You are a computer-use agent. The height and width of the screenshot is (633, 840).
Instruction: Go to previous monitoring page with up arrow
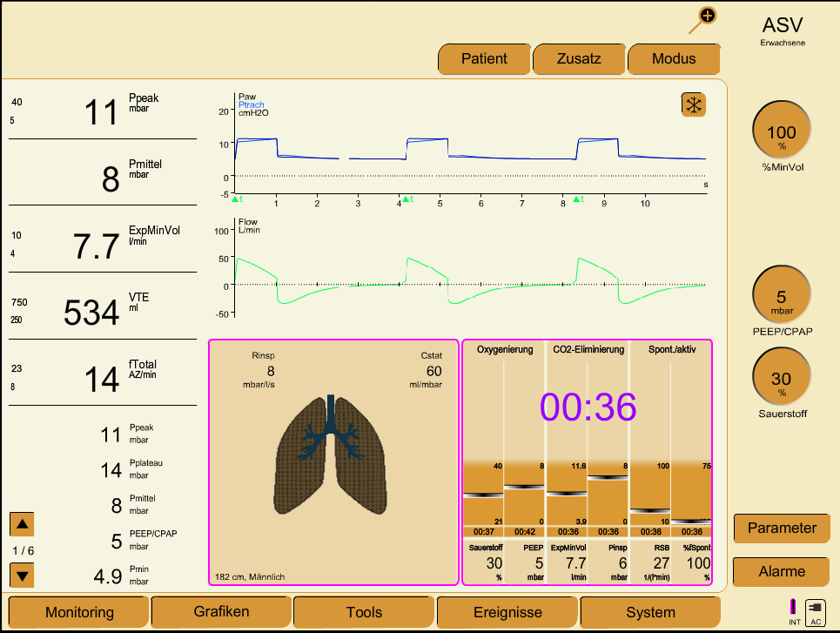click(x=23, y=524)
